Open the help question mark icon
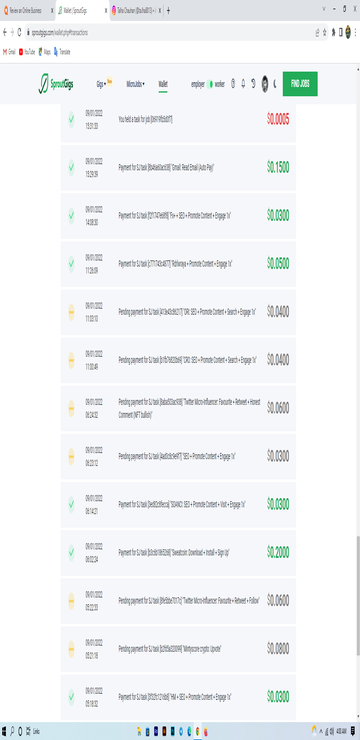Image resolution: width=360 pixels, height=740 pixels. point(233,84)
